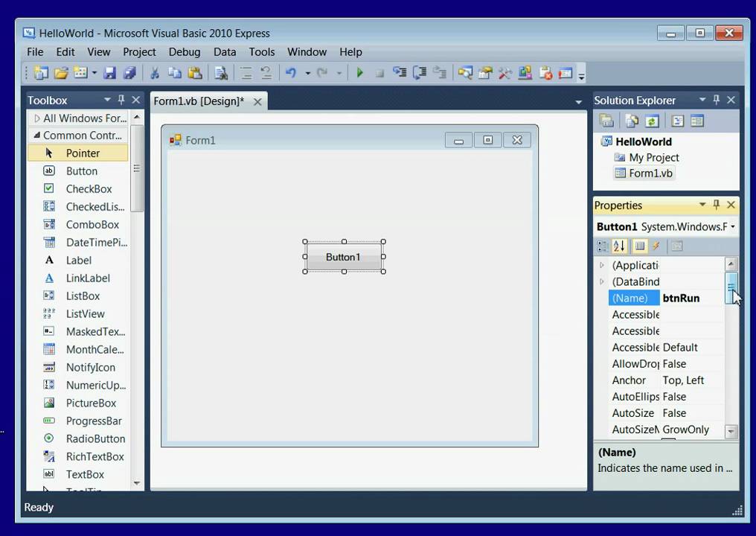Click Toolbox scrollbar down arrow
This screenshot has height=536, width=756.
click(x=137, y=483)
